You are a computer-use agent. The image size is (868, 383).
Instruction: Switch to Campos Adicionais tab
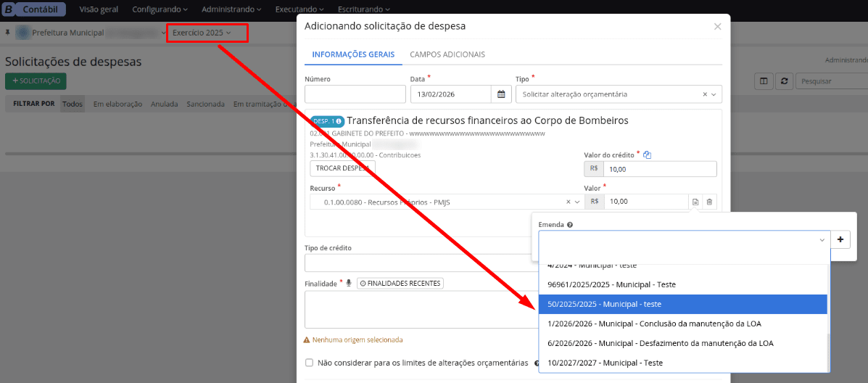point(447,54)
